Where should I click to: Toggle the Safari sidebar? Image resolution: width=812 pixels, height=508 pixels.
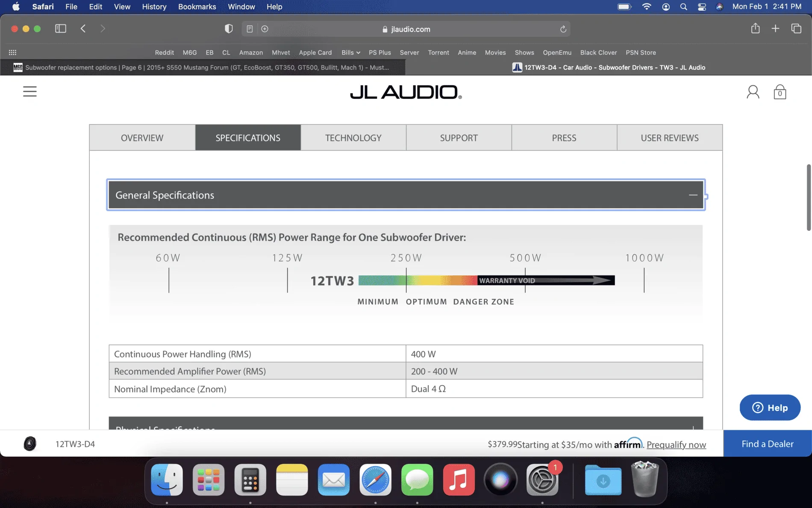61,29
